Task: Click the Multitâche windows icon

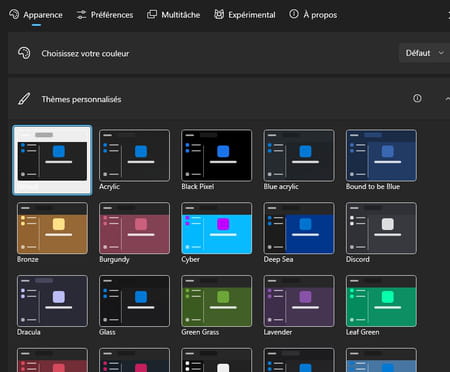Action: (152, 14)
